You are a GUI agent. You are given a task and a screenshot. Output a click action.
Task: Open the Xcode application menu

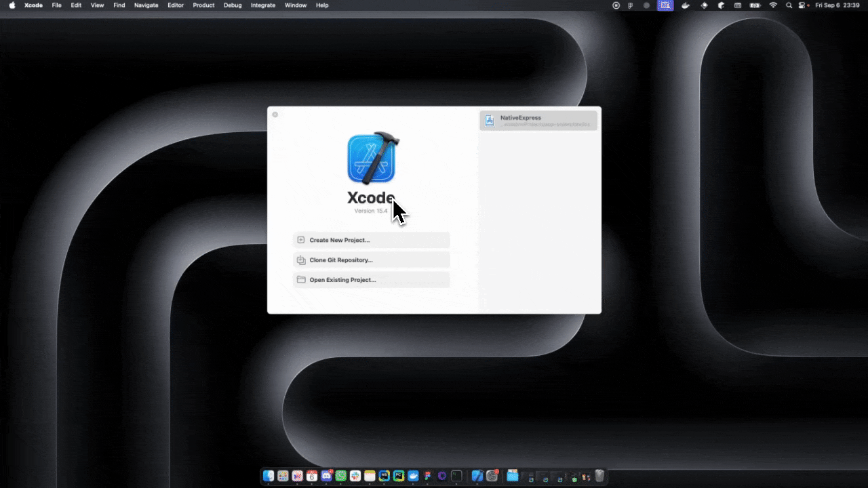[x=33, y=5]
